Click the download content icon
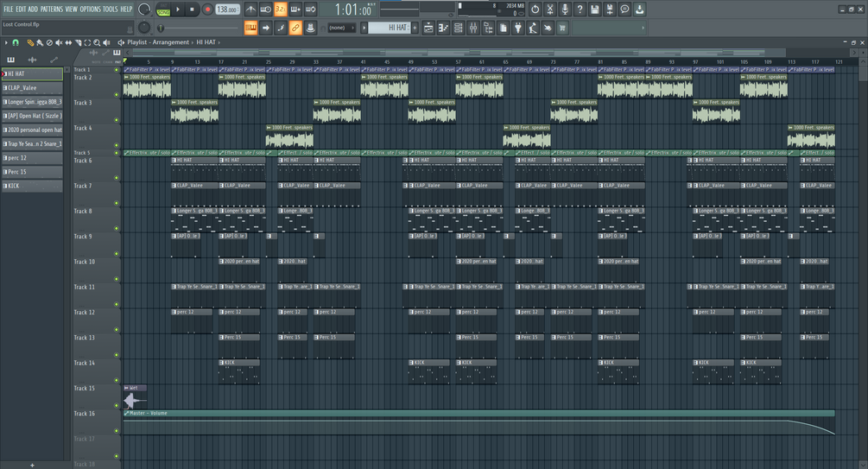868x469 pixels. click(x=639, y=10)
